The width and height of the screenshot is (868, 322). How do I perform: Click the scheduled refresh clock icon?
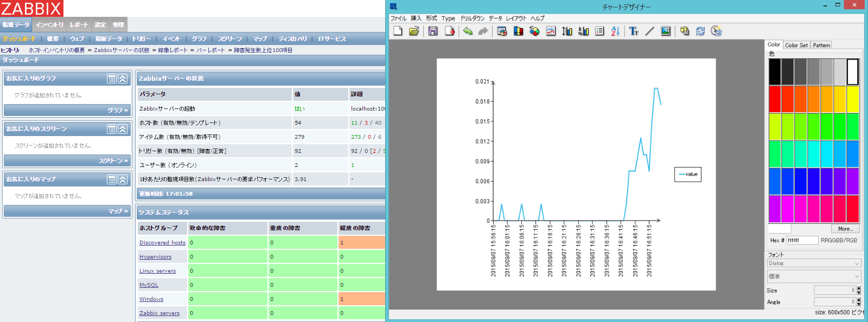point(716,31)
